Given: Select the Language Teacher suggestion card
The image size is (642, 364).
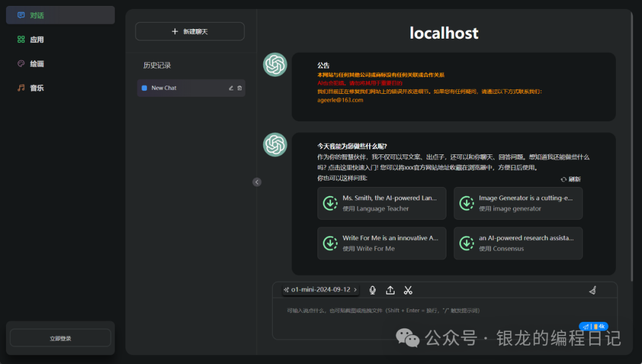Looking at the screenshot, I should (x=382, y=203).
